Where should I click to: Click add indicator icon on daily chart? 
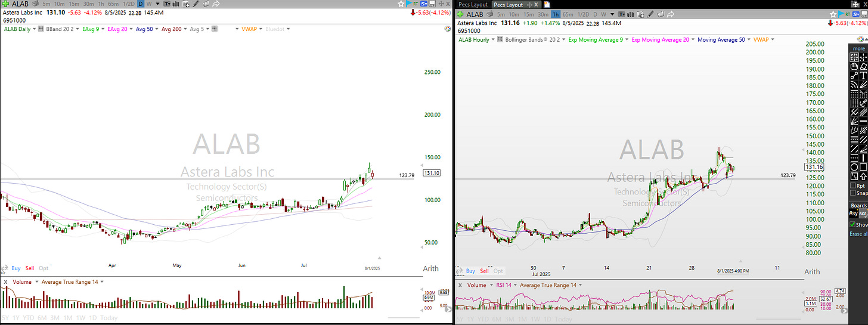click(x=186, y=4)
